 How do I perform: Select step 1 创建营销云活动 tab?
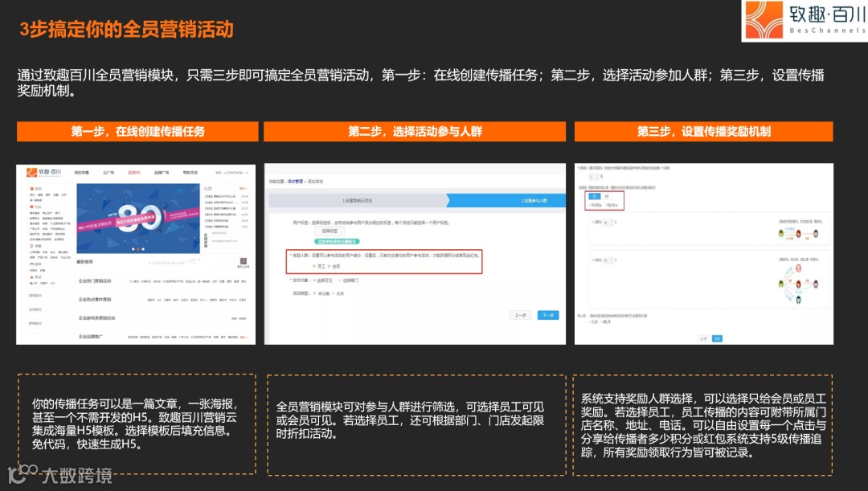(357, 200)
